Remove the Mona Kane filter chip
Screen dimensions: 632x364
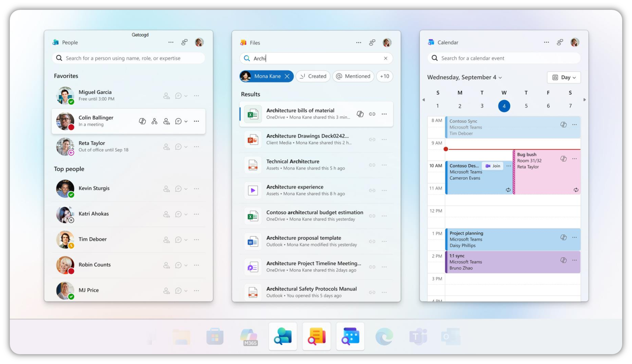(287, 76)
